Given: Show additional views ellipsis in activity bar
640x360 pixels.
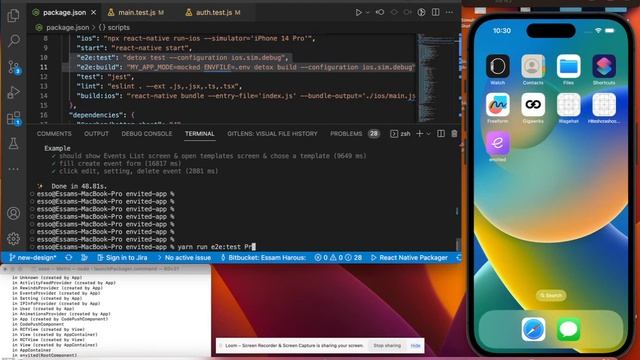Looking at the screenshot, I should [x=13, y=169].
